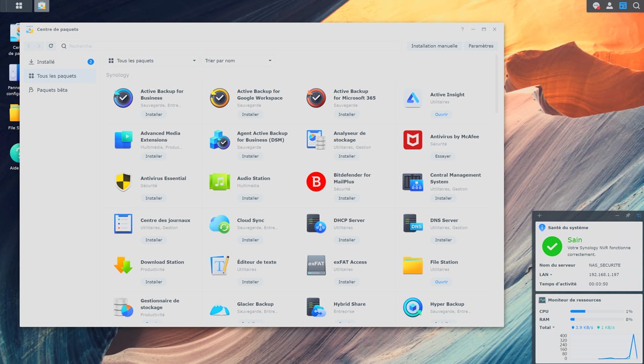
Task: Select the Audio Station music icon
Action: pyautogui.click(x=219, y=182)
